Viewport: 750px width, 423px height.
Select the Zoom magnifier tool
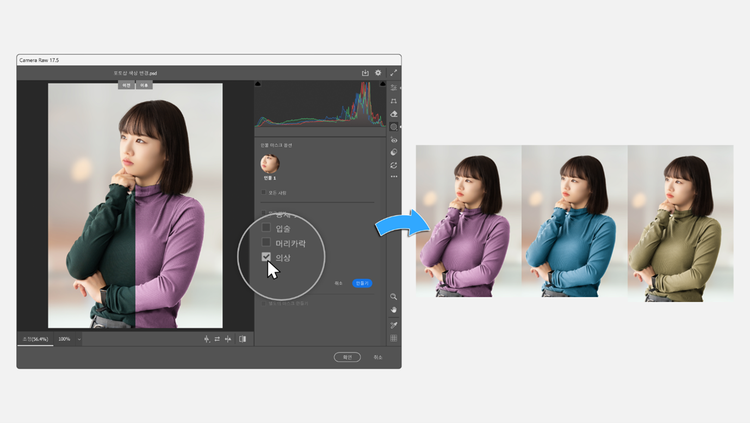coord(393,297)
